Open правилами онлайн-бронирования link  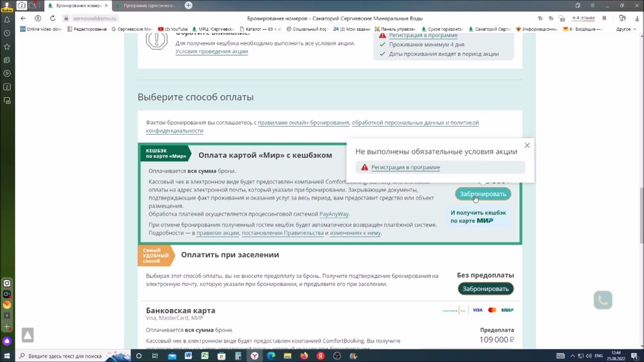[x=303, y=123]
